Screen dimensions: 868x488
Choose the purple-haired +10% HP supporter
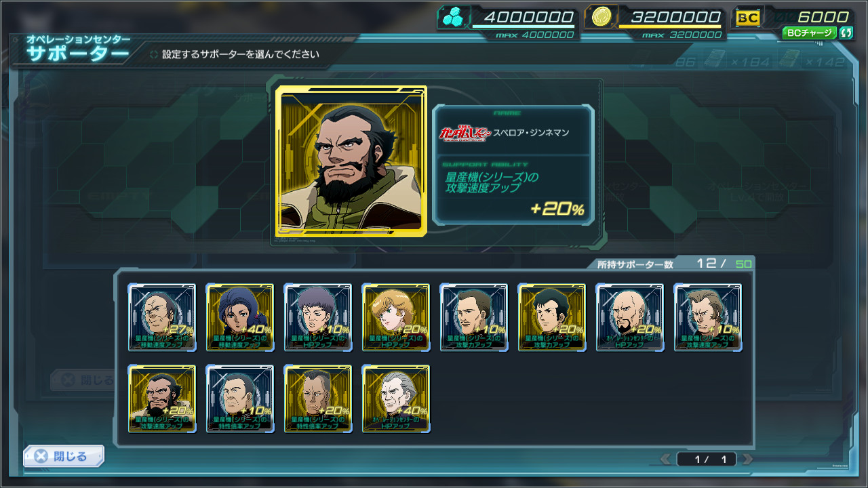pyautogui.click(x=318, y=318)
